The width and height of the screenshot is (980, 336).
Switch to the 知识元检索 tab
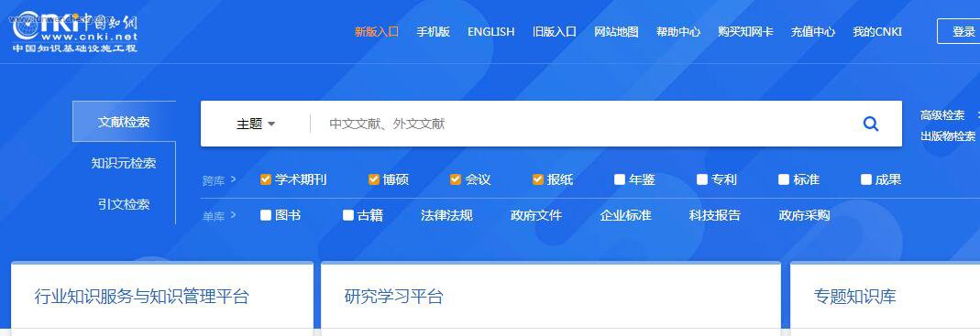[x=124, y=163]
